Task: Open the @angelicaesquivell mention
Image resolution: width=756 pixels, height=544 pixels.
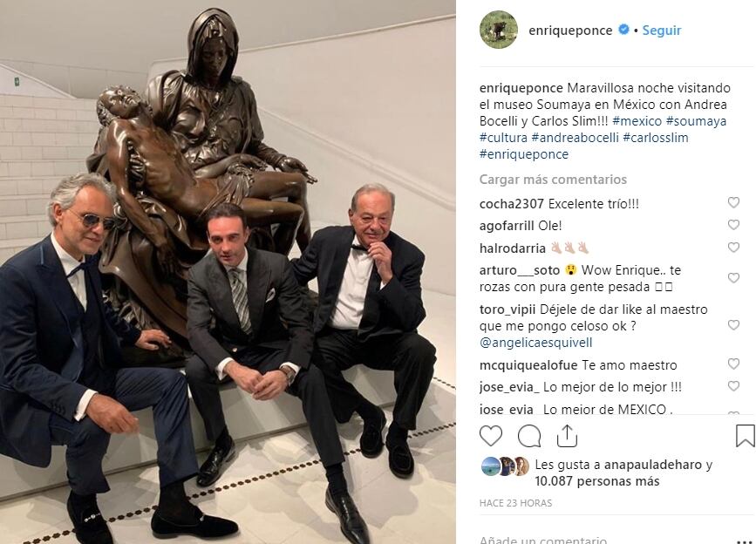Action: (535, 343)
